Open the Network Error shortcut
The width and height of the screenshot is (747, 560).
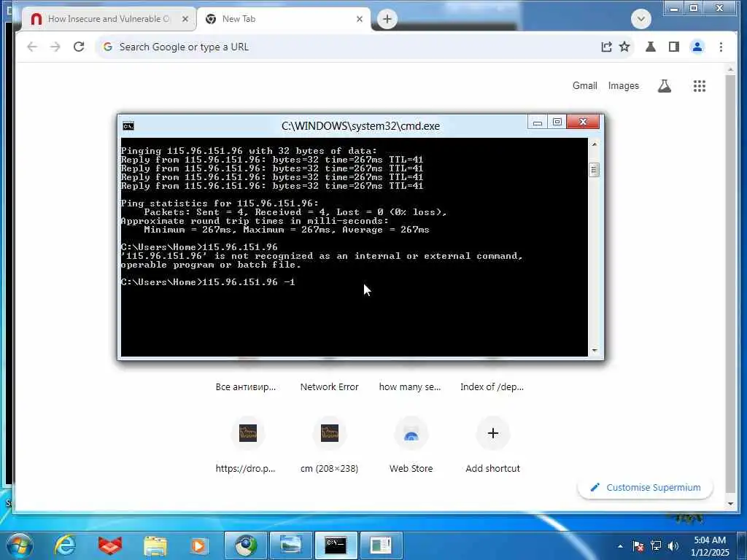[x=329, y=386]
